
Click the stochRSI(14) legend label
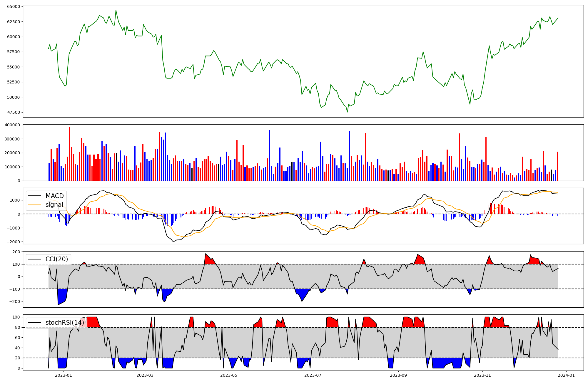pyautogui.click(x=65, y=323)
